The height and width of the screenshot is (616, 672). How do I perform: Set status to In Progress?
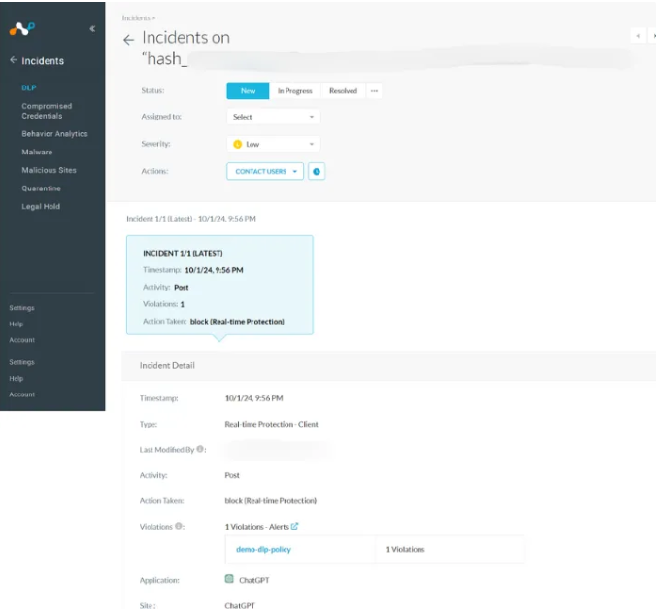tap(295, 91)
